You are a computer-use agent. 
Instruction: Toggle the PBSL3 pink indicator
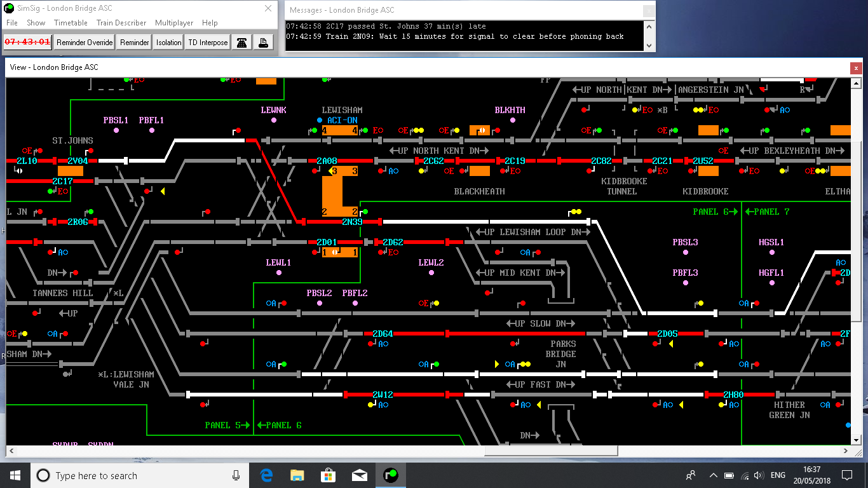tap(686, 252)
